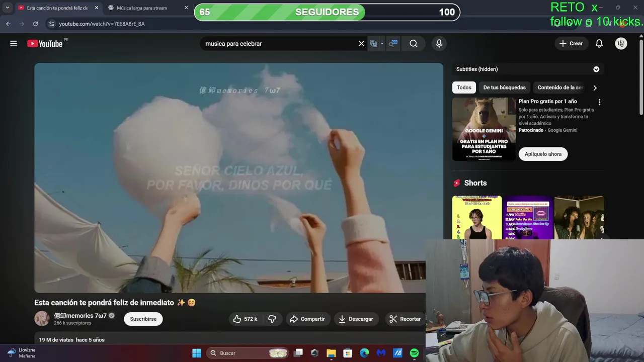Click the taskbar Buscar search box
The image size is (644, 362).
coord(248,353)
